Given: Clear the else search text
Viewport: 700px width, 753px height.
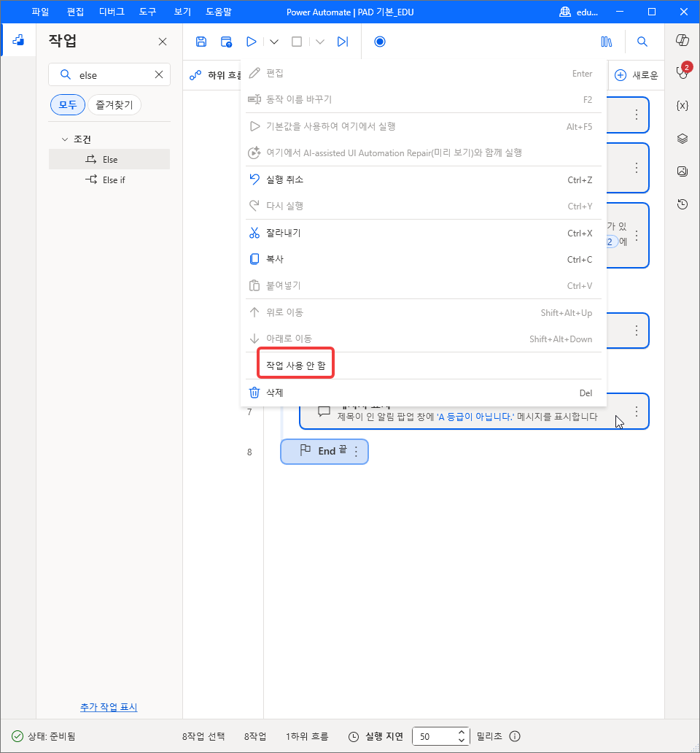Looking at the screenshot, I should [x=159, y=74].
